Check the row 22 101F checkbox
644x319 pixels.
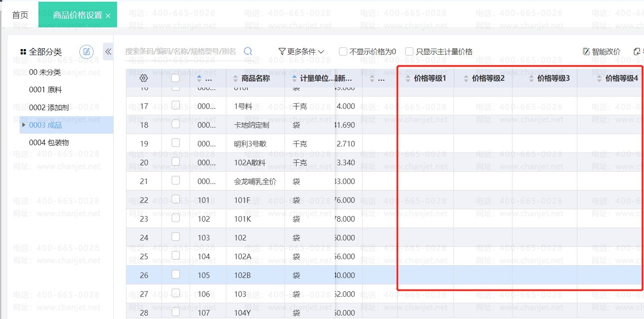click(176, 199)
